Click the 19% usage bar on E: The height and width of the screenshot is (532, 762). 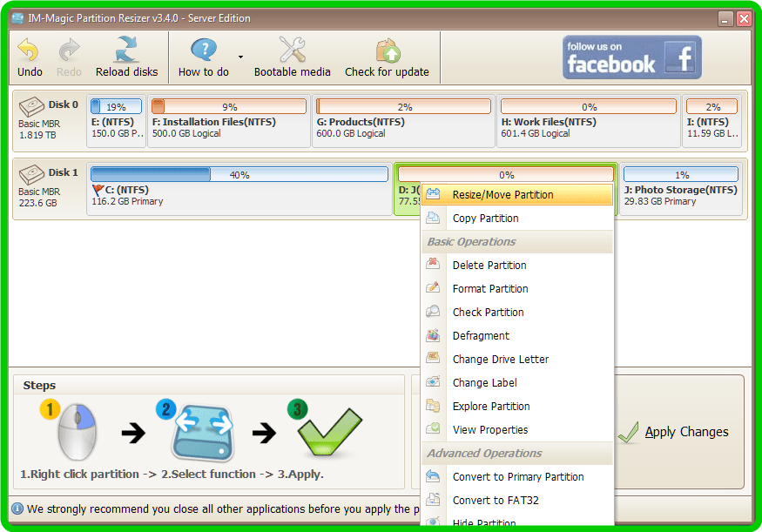coord(116,106)
